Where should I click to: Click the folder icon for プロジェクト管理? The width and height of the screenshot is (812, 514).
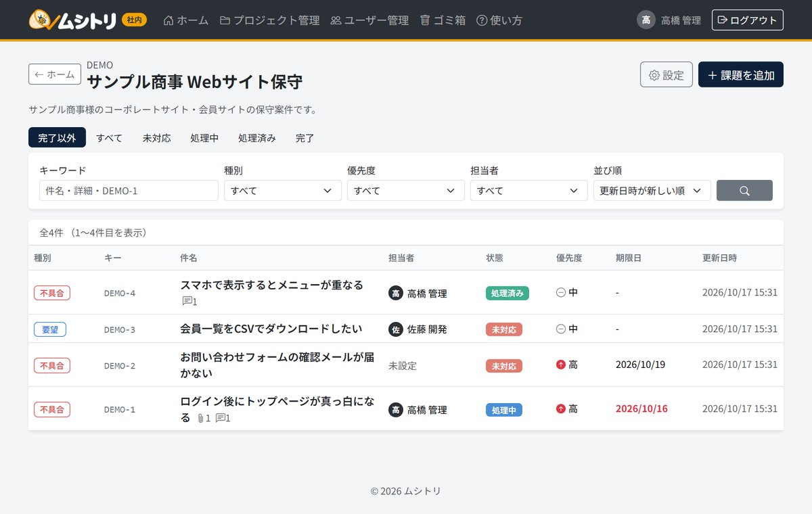coord(225,20)
